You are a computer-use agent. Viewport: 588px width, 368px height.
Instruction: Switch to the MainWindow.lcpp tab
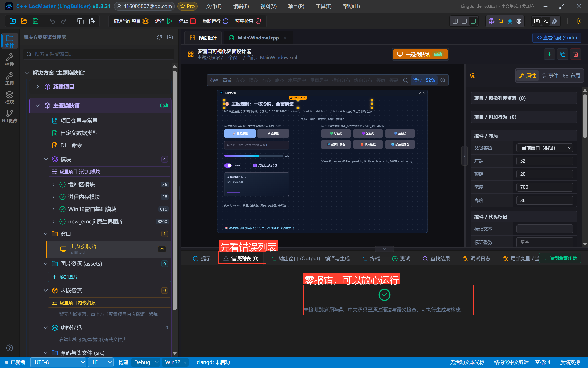click(x=258, y=38)
